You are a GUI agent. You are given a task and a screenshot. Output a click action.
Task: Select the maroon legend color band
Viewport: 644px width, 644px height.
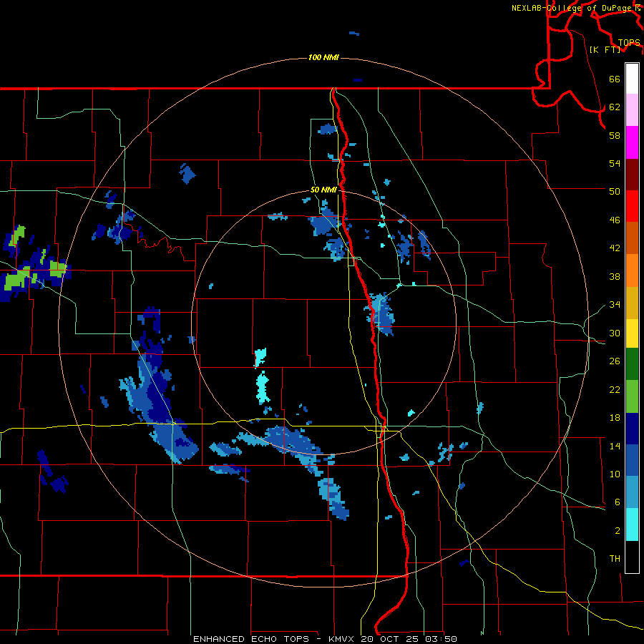pyautogui.click(x=632, y=175)
